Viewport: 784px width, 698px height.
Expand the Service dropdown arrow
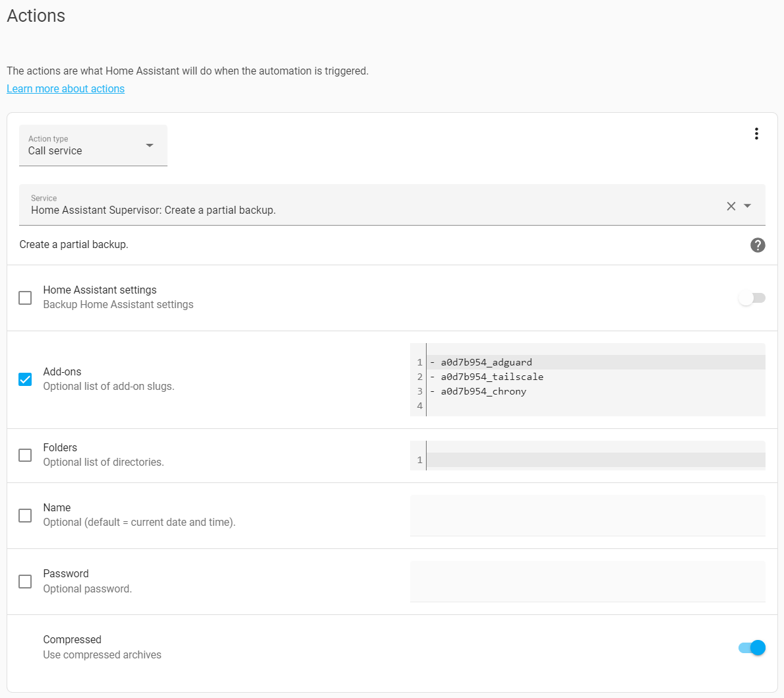[748, 206]
